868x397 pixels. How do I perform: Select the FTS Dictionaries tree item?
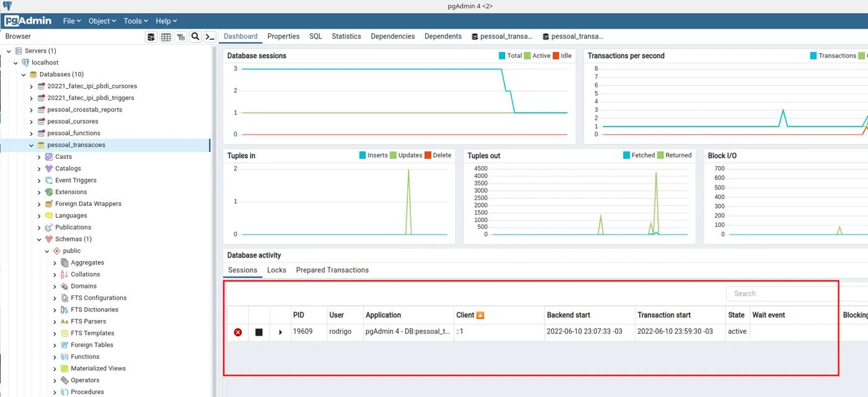click(x=94, y=310)
